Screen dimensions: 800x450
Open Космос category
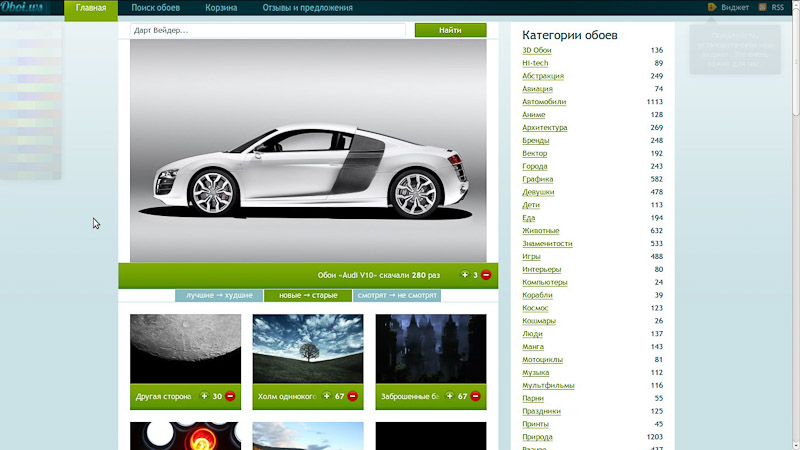click(535, 308)
